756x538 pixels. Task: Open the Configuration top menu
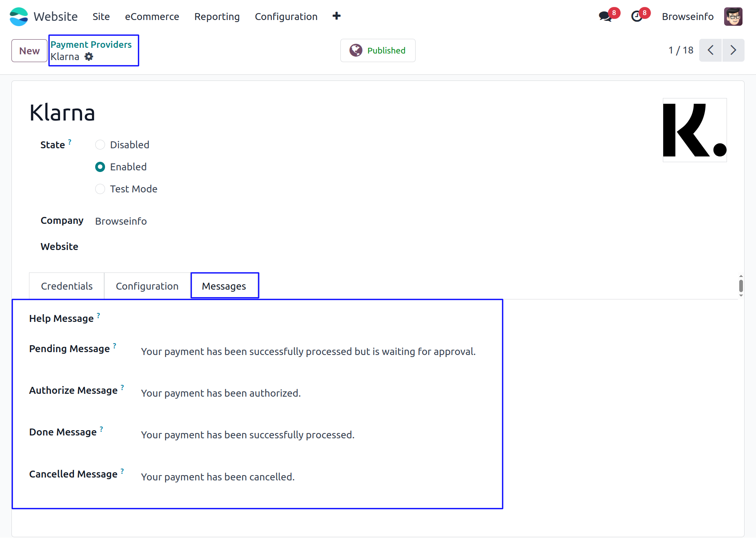click(286, 16)
